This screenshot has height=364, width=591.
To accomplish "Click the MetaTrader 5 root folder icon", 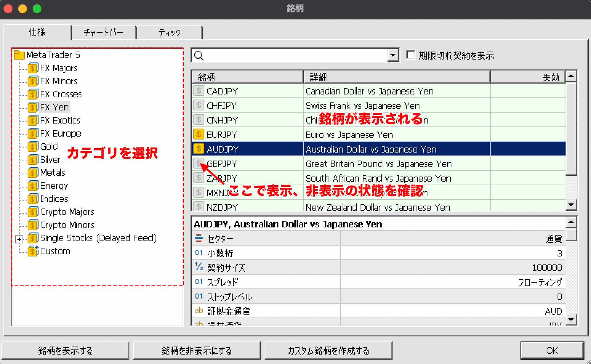I will click(19, 55).
